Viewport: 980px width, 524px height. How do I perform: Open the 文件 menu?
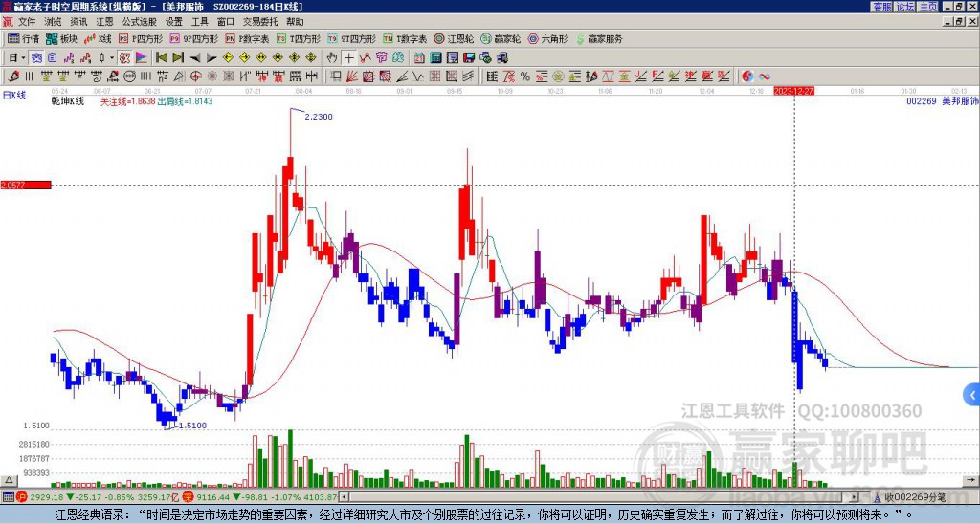pos(26,22)
